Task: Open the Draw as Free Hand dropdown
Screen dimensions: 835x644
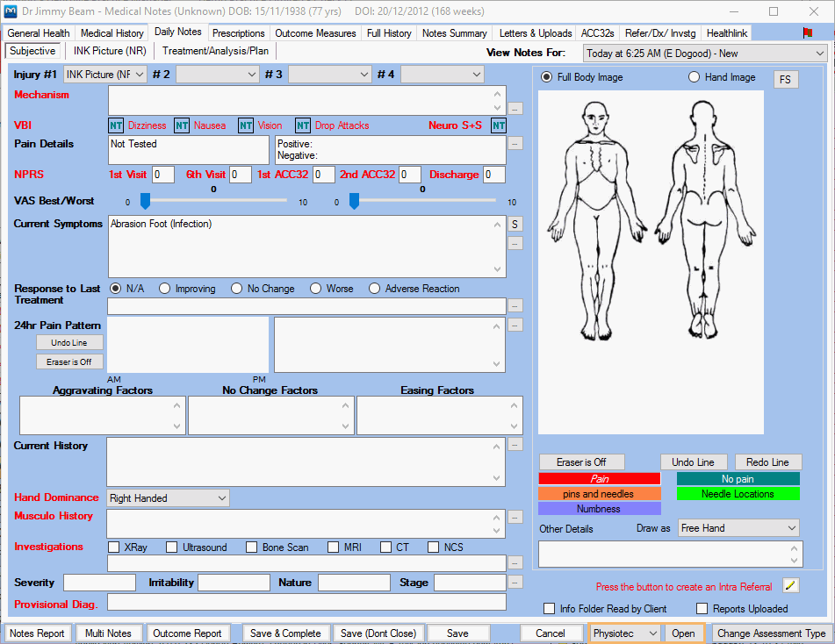Action: (738, 528)
